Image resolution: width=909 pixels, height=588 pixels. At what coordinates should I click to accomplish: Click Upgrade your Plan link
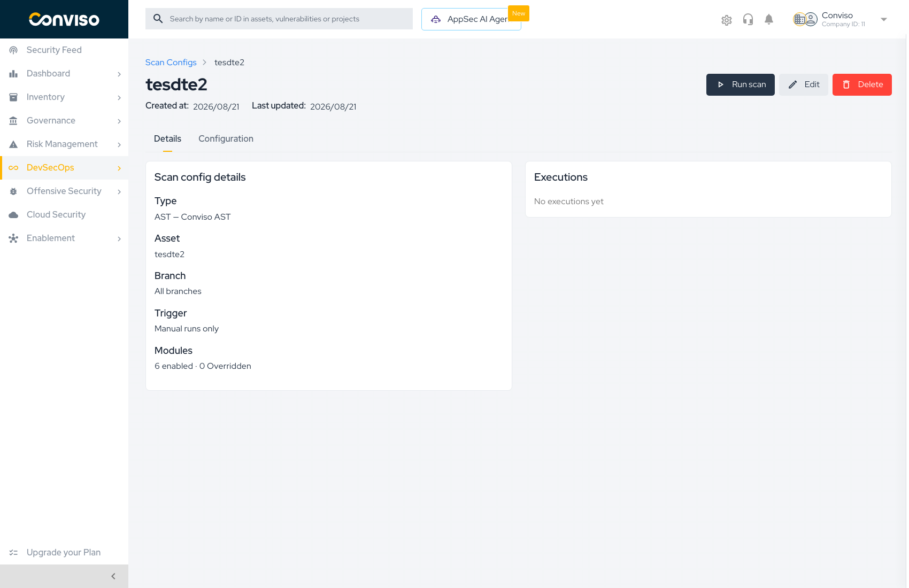click(x=64, y=553)
